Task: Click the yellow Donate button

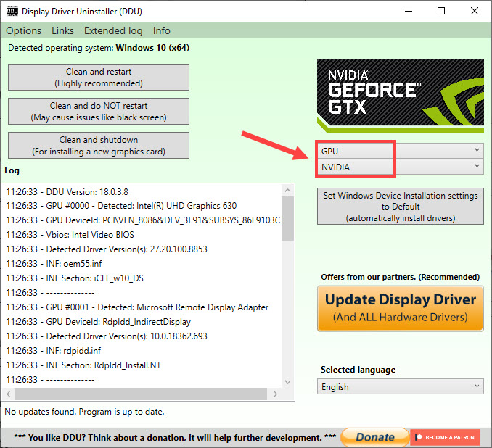Action: pos(374,437)
